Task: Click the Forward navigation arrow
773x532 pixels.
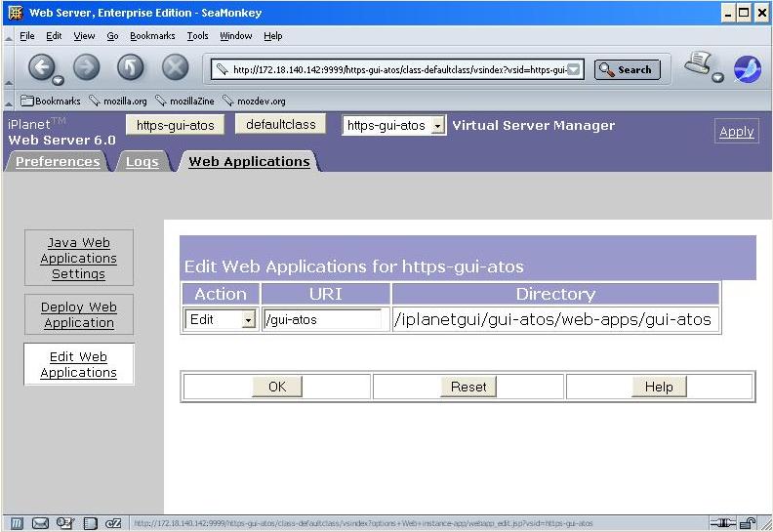Action: tap(86, 67)
